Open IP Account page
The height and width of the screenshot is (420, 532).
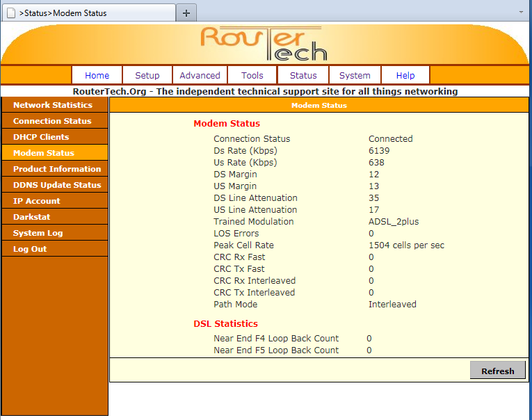click(x=55, y=200)
